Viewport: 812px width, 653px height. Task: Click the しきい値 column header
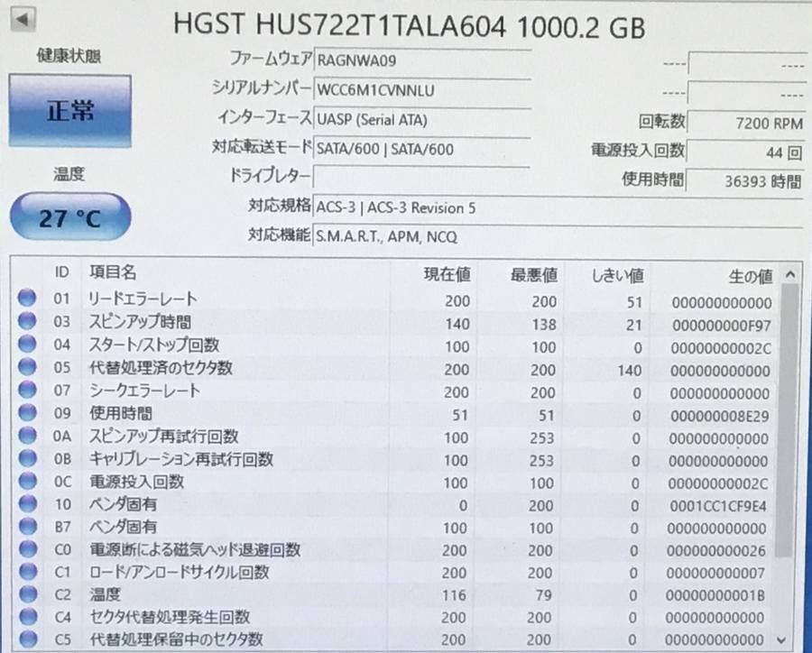617,275
